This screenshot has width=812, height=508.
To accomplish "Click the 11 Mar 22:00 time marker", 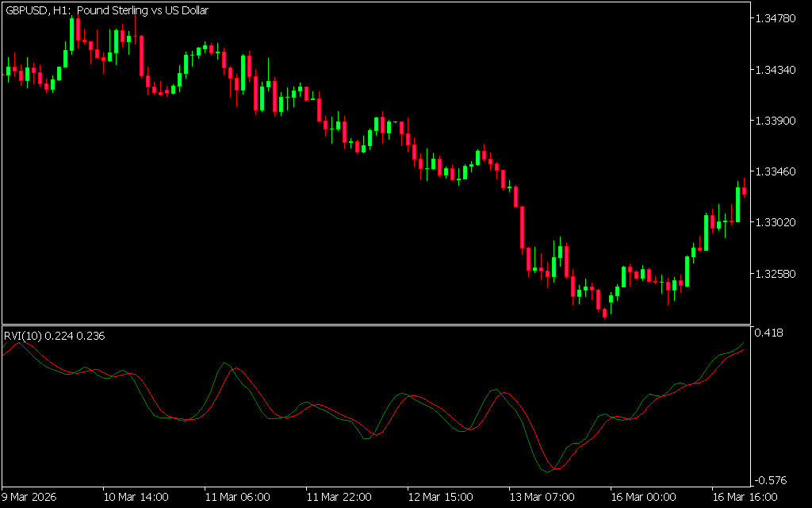I will 338,497.
